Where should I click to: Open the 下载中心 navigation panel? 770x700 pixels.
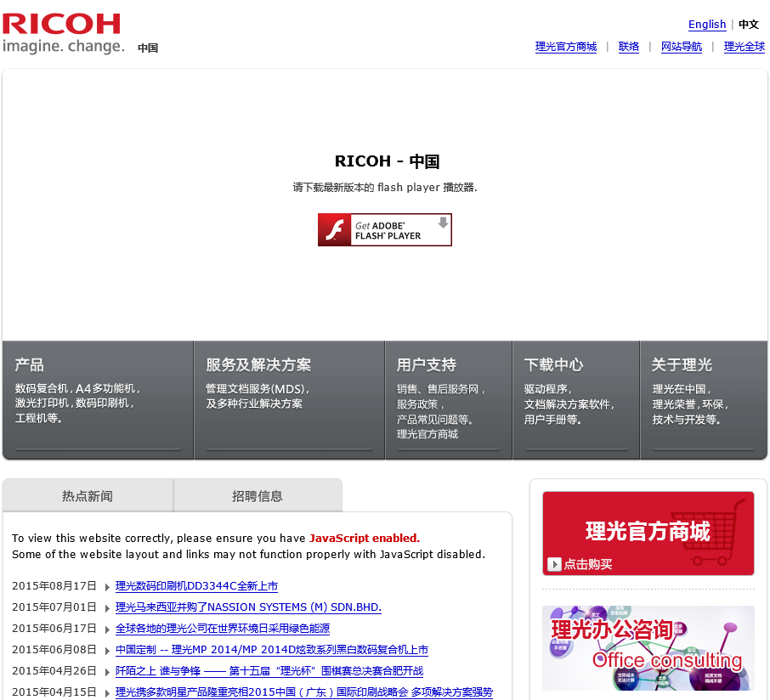coord(576,400)
